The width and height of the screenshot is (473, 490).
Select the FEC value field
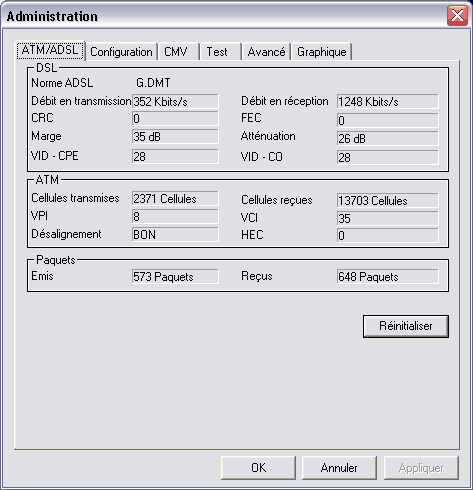coord(387,120)
